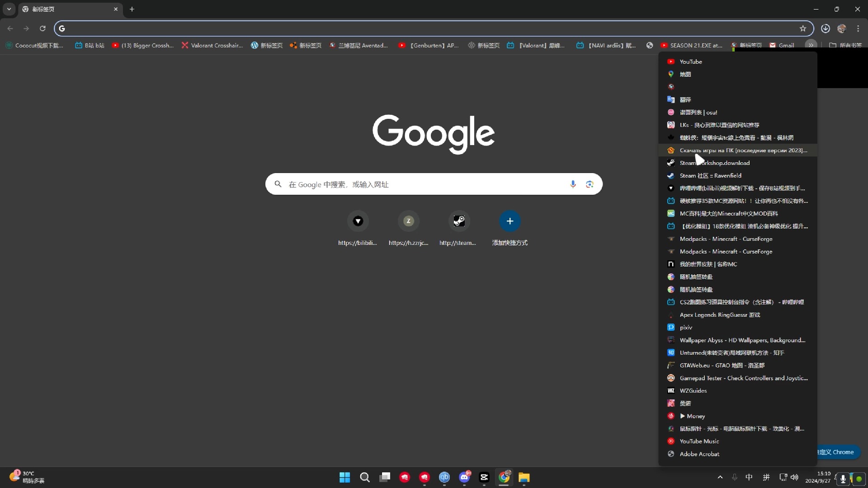868x488 pixels.
Task: Toggle the Google lens search icon
Action: pos(589,184)
